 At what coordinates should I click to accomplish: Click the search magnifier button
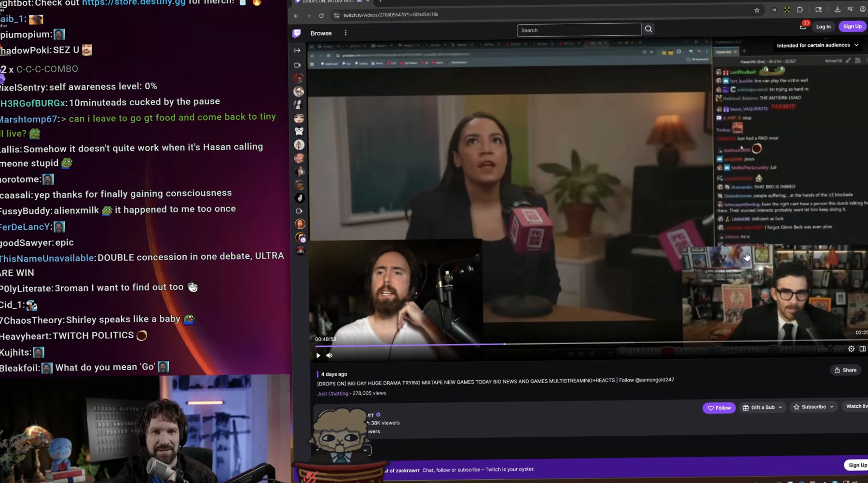point(648,29)
